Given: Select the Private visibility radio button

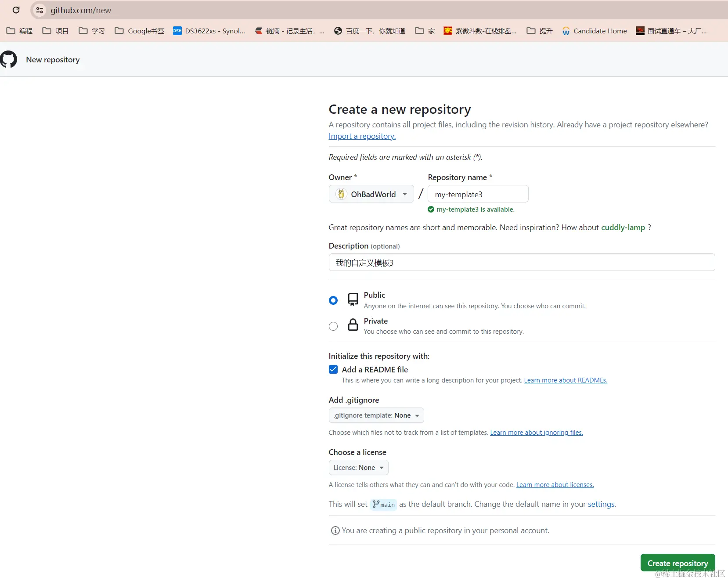Looking at the screenshot, I should pos(333,326).
